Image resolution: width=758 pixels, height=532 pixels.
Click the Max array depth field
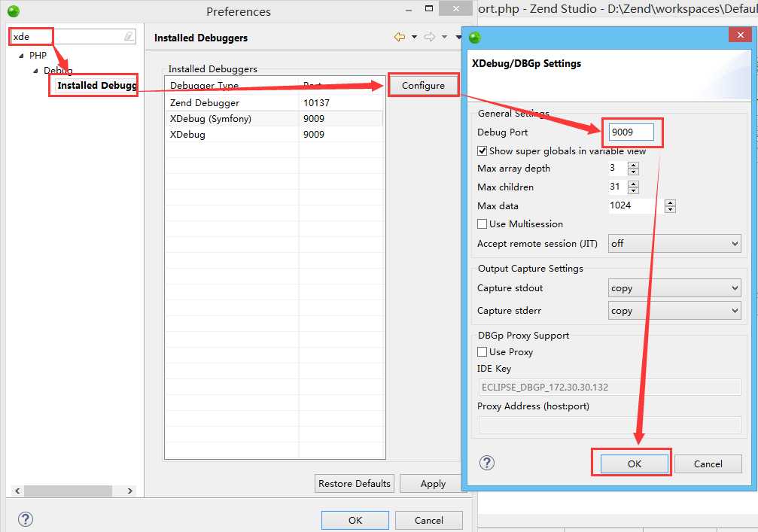click(618, 168)
